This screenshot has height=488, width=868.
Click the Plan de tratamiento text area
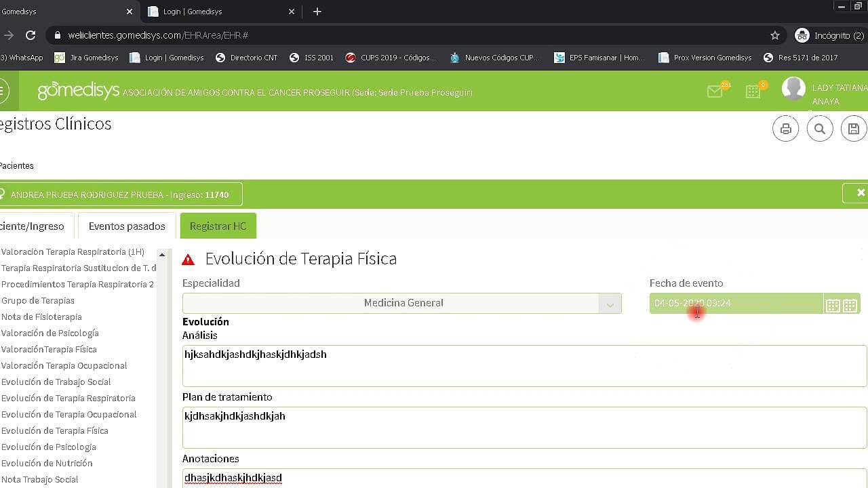pos(524,428)
